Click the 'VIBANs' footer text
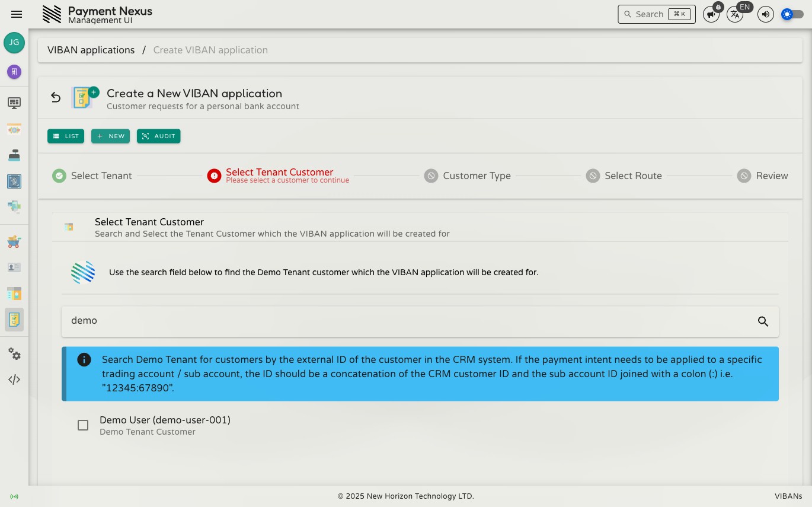 788,496
